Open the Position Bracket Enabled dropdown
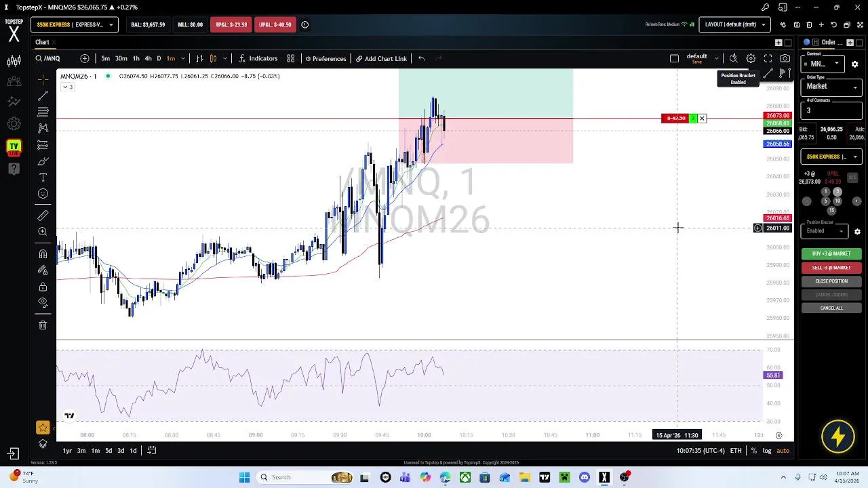The width and height of the screenshot is (868, 488). point(825,231)
